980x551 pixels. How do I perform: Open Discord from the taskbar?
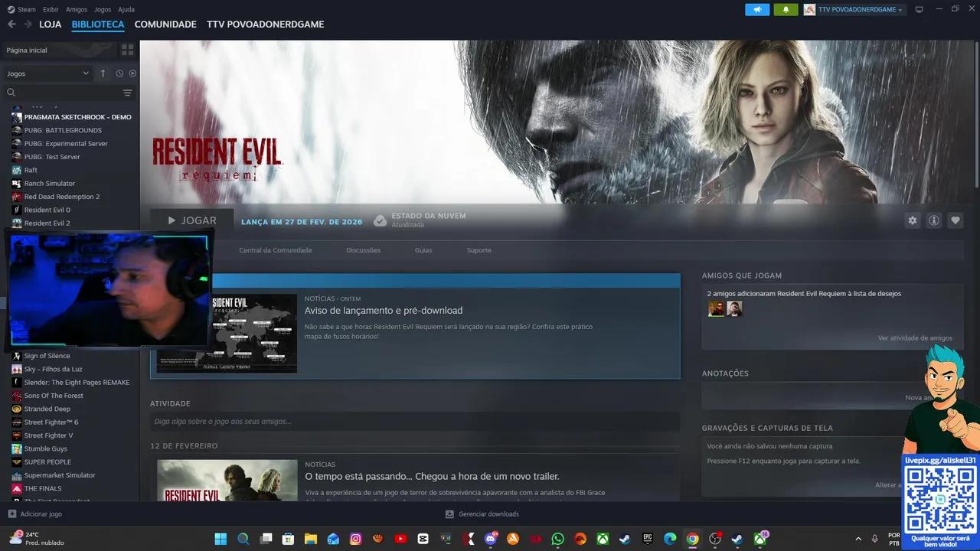(491, 539)
